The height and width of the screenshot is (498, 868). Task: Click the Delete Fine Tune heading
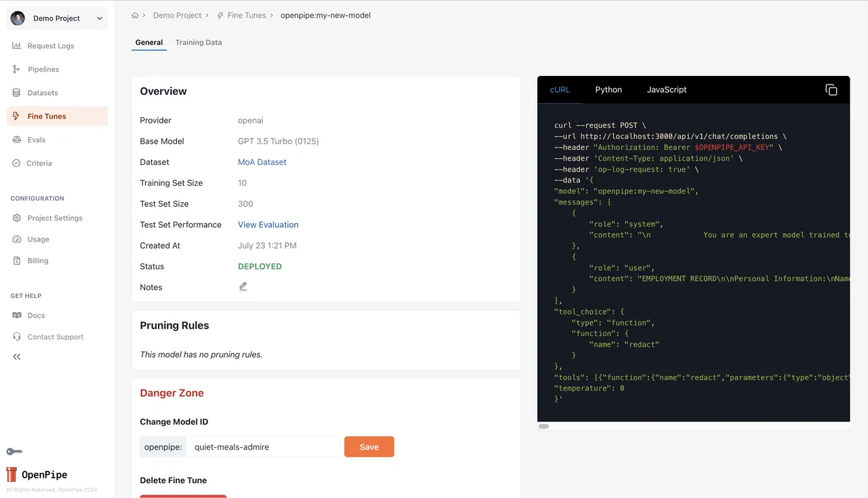click(x=174, y=480)
